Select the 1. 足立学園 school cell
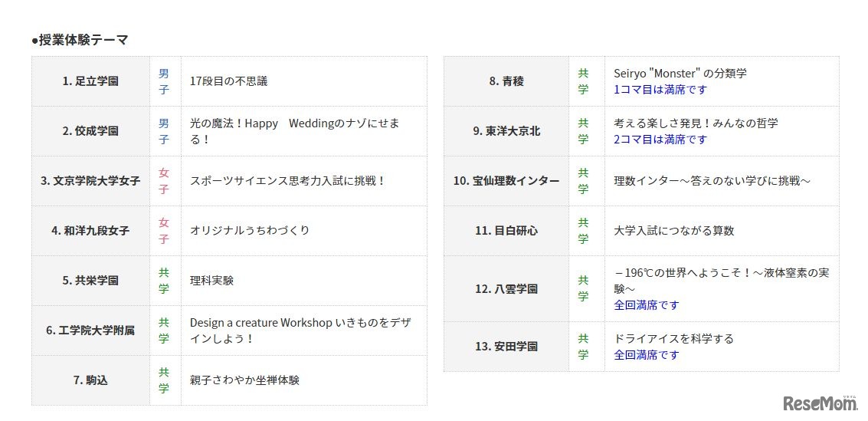The image size is (868, 421). coord(90,81)
